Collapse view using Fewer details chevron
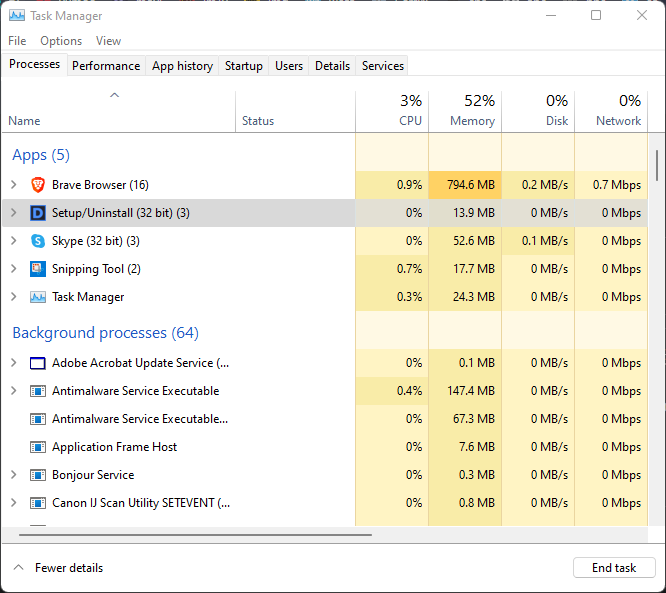This screenshot has width=666, height=593. [18, 568]
